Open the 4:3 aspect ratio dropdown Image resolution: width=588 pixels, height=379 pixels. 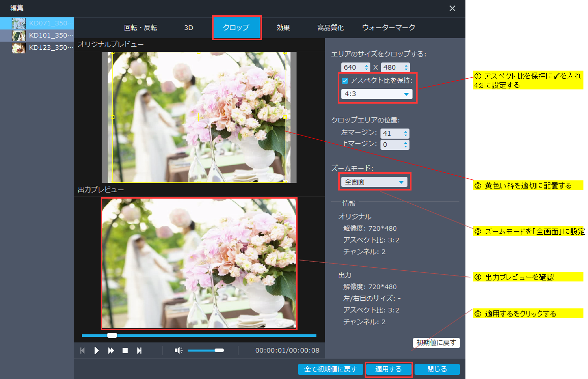376,94
